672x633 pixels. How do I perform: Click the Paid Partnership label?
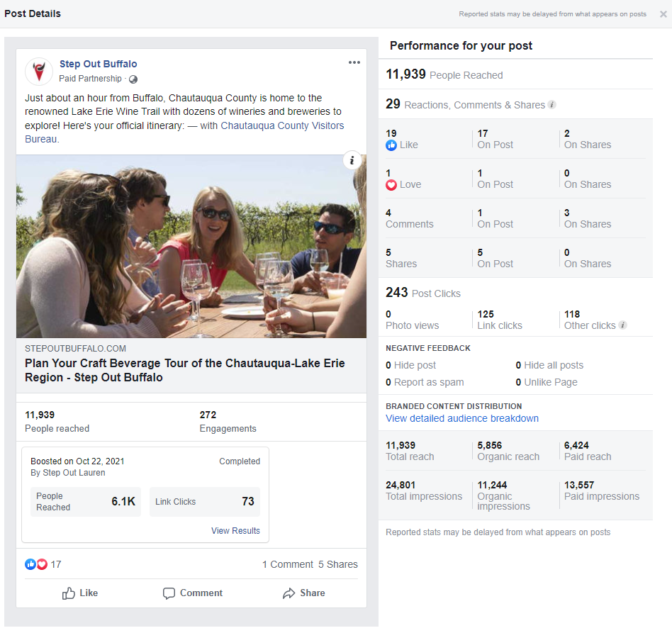[x=91, y=79]
